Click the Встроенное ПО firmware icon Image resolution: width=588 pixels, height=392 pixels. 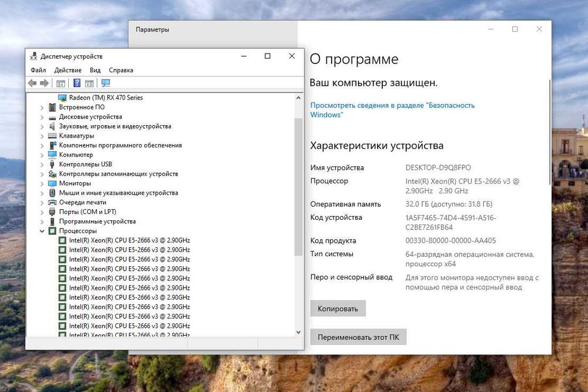coord(52,107)
